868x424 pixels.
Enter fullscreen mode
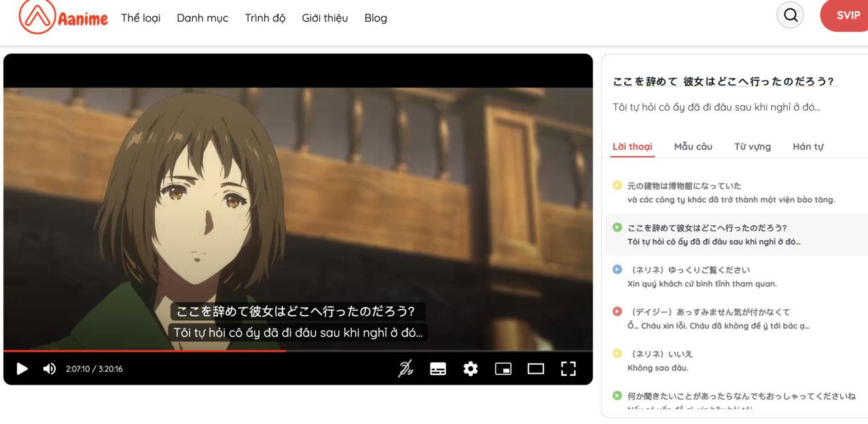[x=568, y=369]
